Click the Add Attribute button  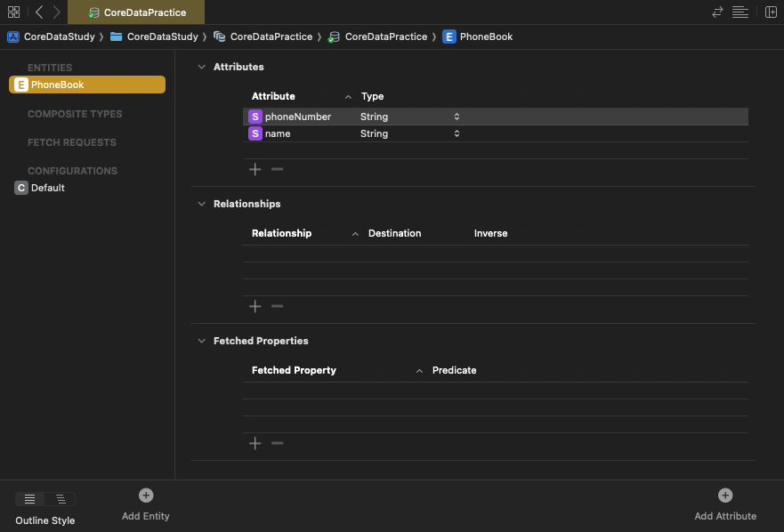click(725, 504)
